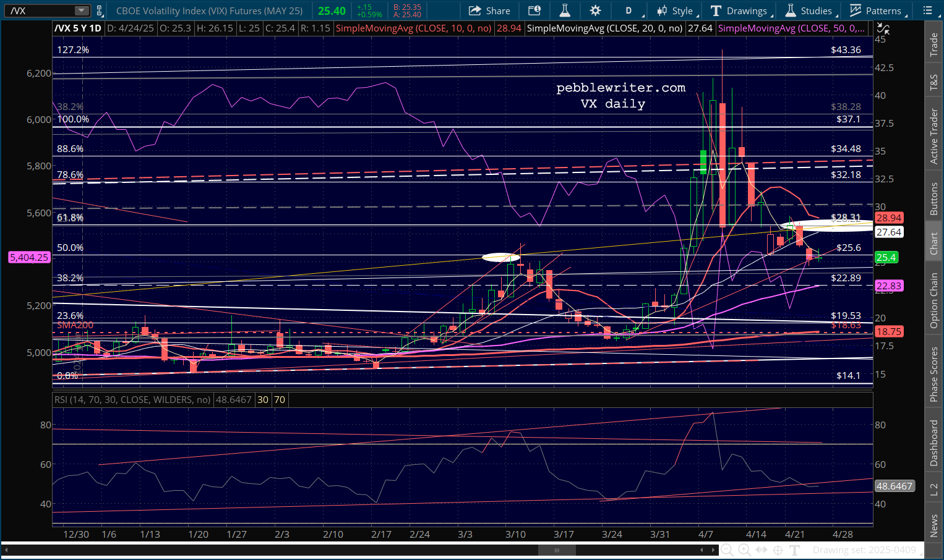The height and width of the screenshot is (560, 944).
Task: Open the D timeframe dropdown
Action: click(x=630, y=11)
